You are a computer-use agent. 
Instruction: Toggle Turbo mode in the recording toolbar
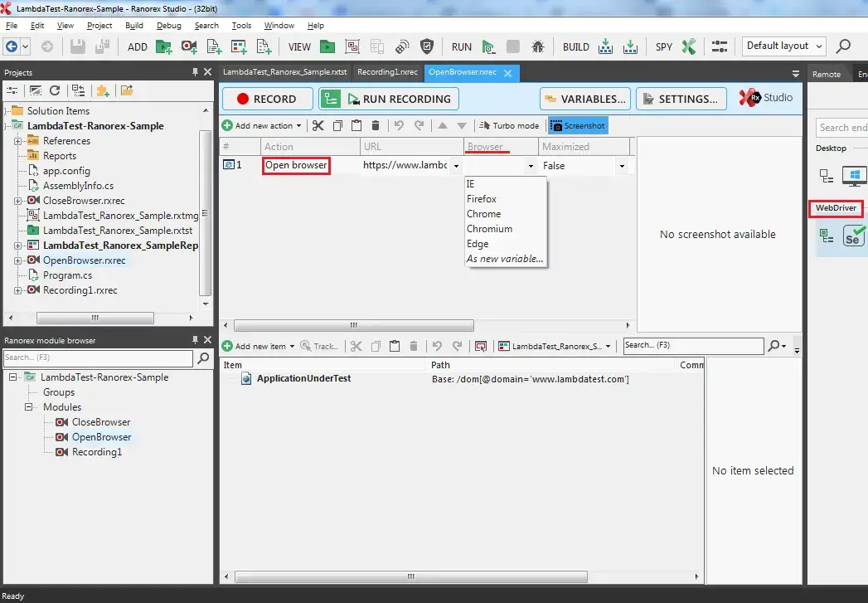click(508, 125)
